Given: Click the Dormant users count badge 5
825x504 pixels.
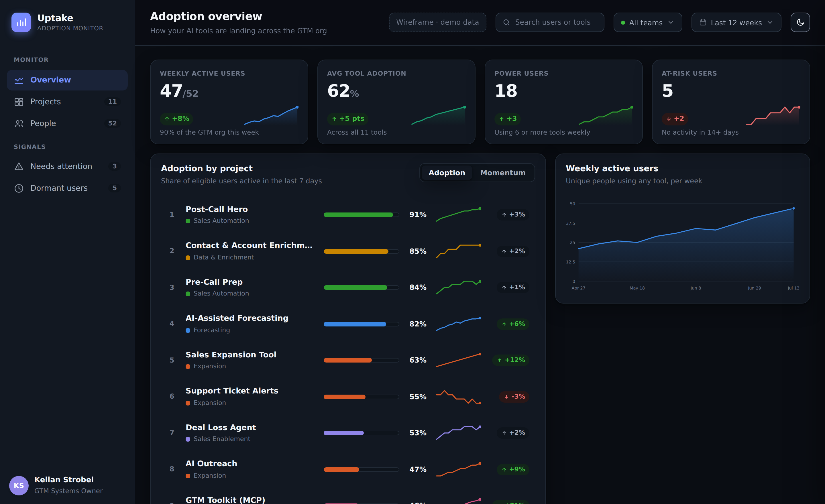Looking at the screenshot, I should (x=115, y=188).
